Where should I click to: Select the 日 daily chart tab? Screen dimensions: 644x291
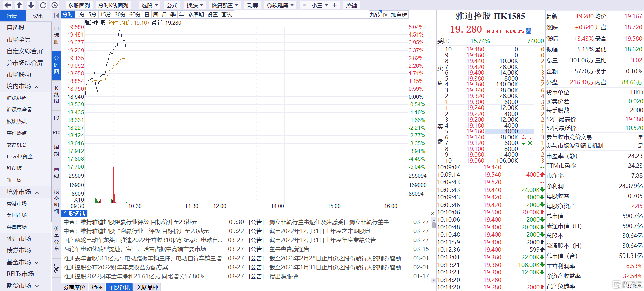click(147, 15)
